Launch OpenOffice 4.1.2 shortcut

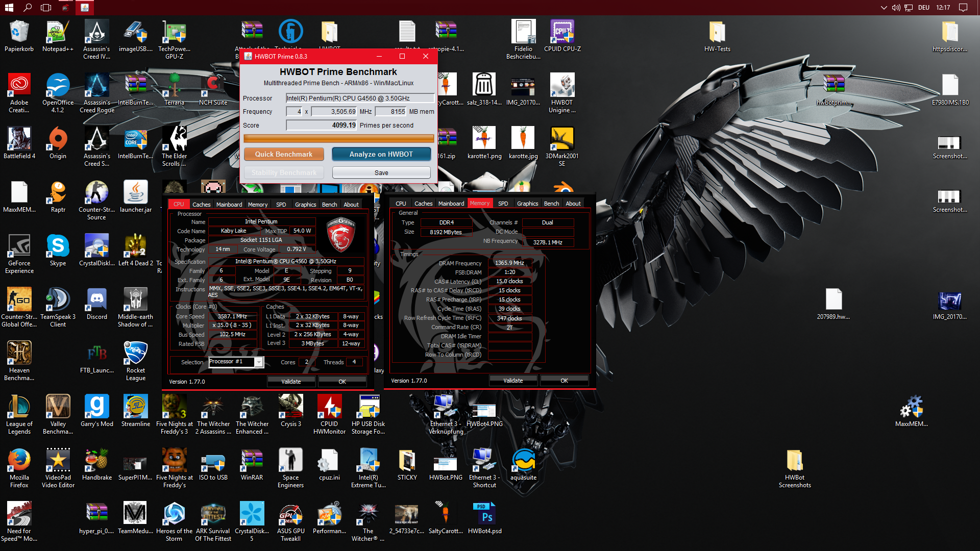(58, 93)
